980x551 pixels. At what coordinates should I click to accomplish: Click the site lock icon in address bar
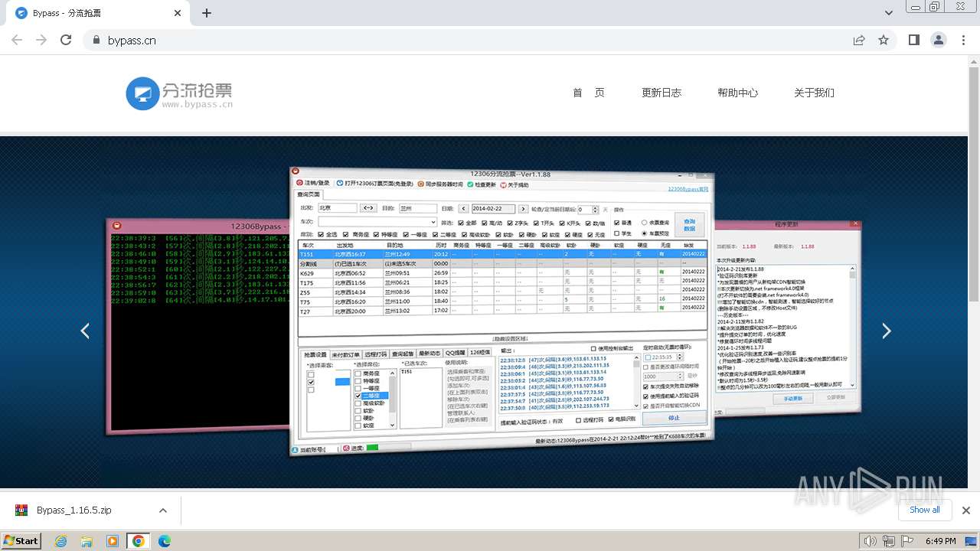(96, 41)
